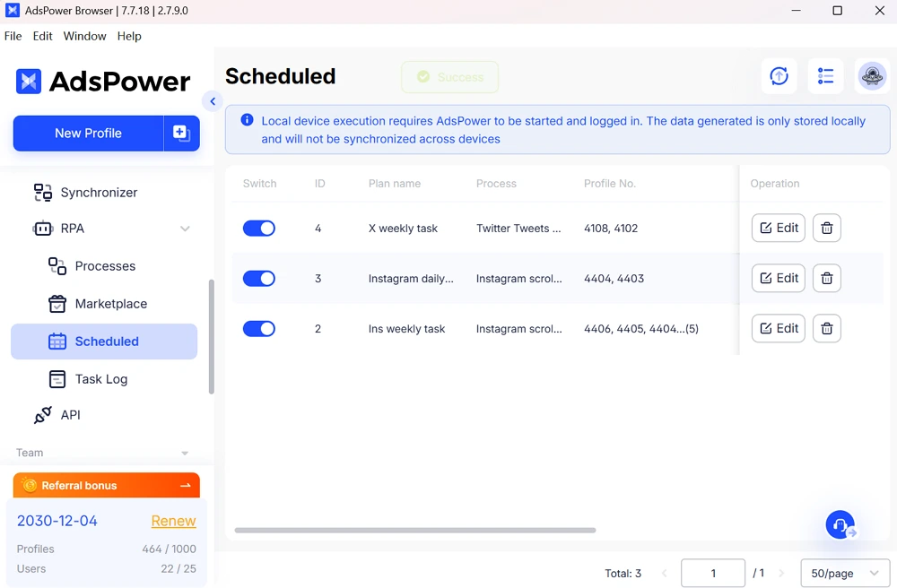
Task: Delete the Ins weekly task plan
Action: (x=827, y=329)
